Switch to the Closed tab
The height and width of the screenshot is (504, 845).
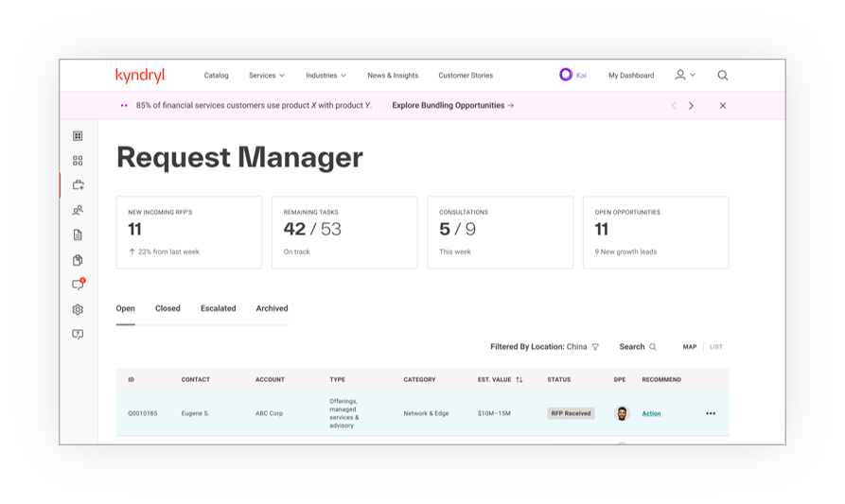click(x=167, y=308)
